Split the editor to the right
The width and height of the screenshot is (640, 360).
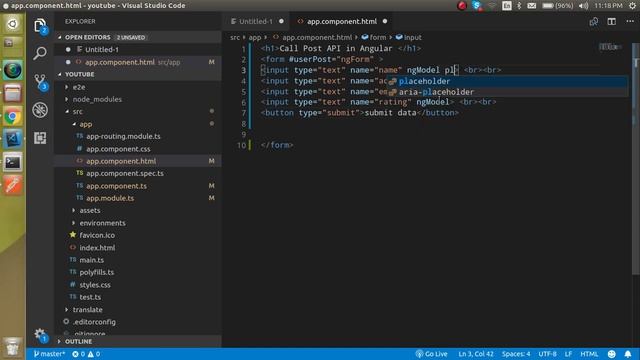tap(611, 22)
